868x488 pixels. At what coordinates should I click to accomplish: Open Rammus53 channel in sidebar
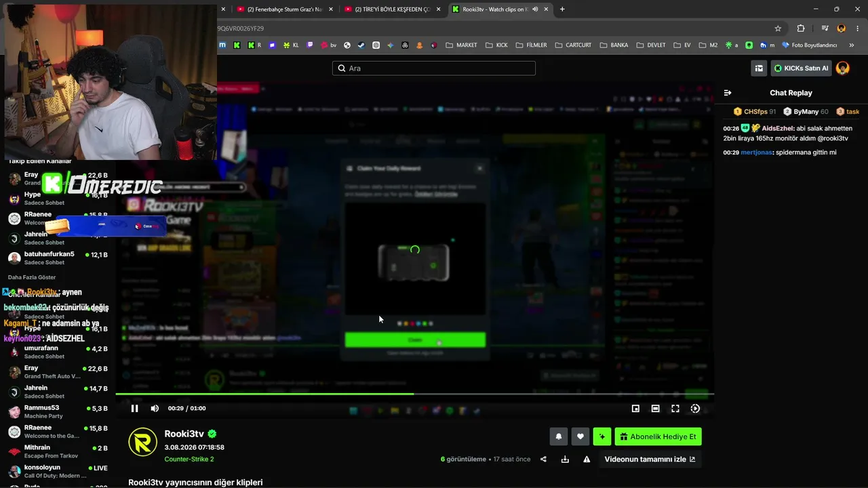(x=58, y=411)
